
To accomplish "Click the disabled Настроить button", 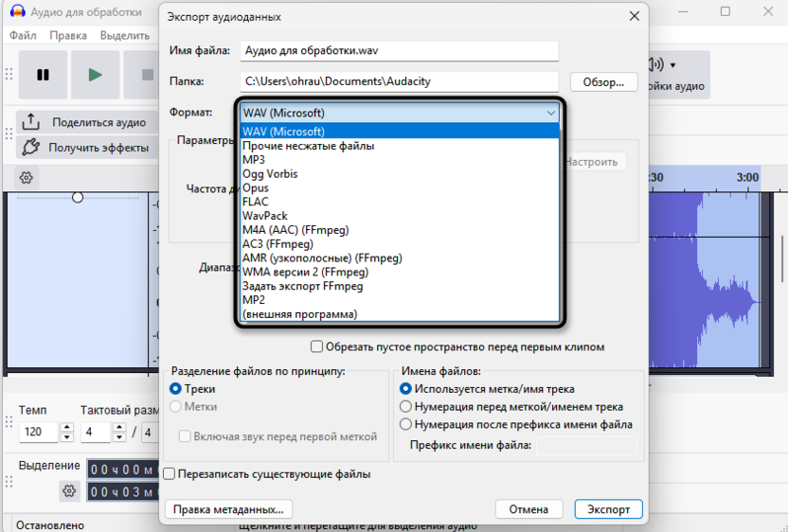I will (x=593, y=162).
